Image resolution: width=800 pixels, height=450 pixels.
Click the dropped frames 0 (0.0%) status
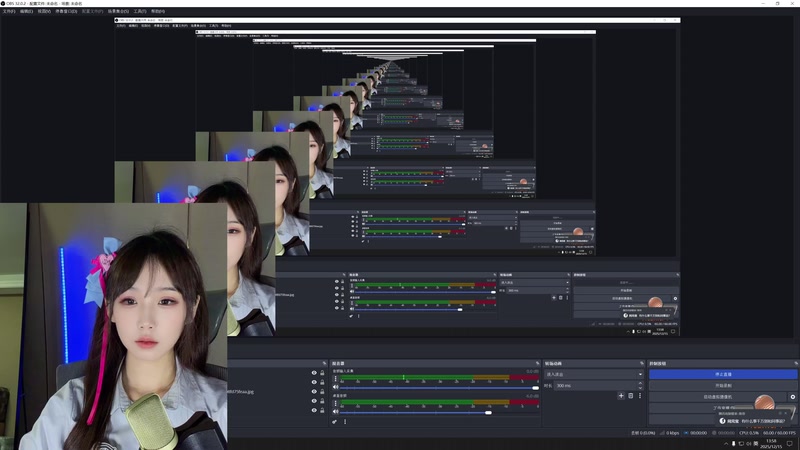[x=643, y=433]
